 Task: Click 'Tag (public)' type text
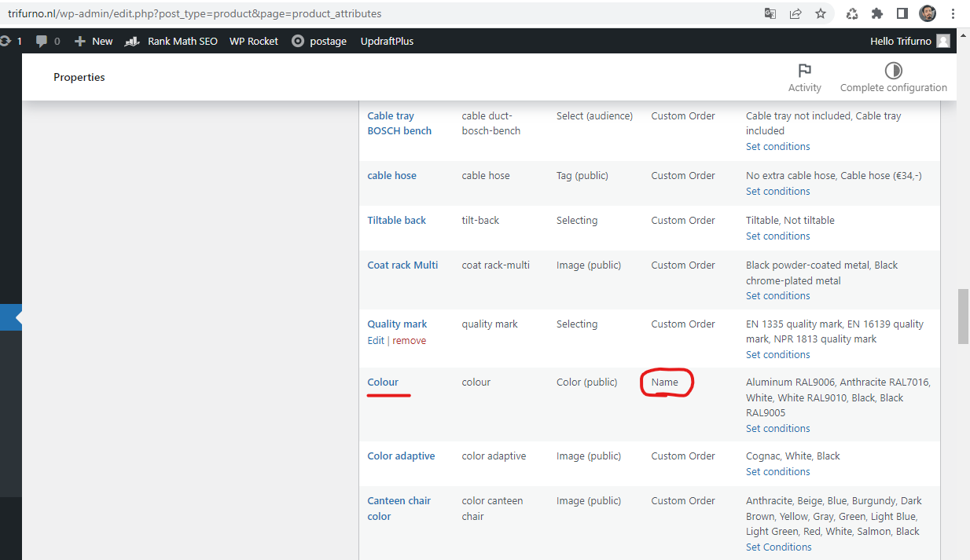pos(582,176)
